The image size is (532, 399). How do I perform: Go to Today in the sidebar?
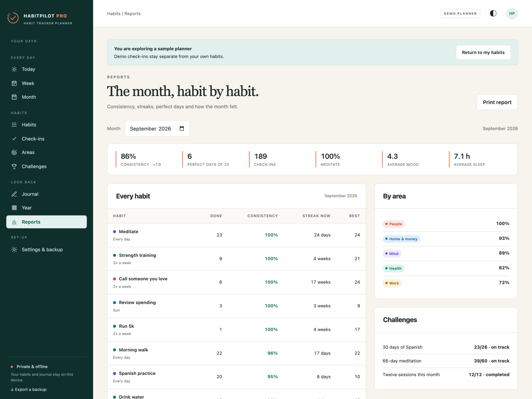pos(47,69)
